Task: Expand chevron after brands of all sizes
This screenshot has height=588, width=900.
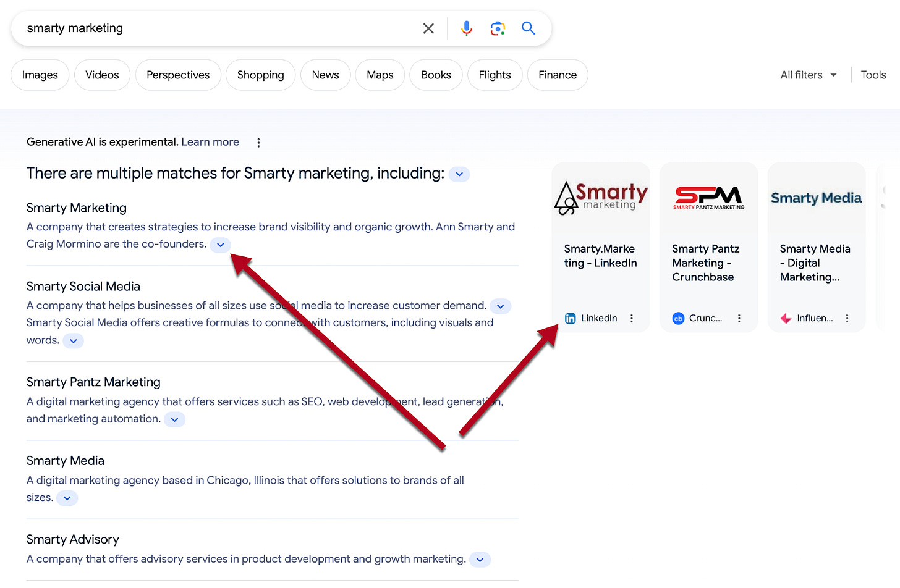Action: tap(67, 498)
